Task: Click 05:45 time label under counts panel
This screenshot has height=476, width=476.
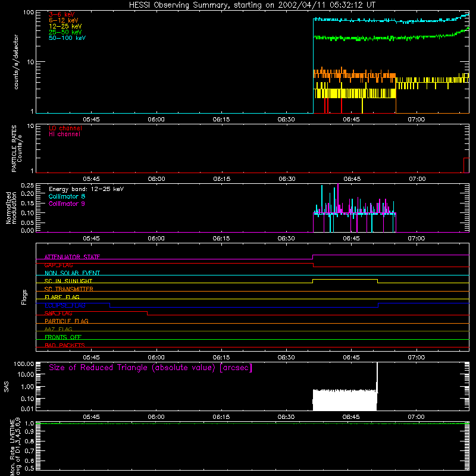Action: [x=92, y=120]
